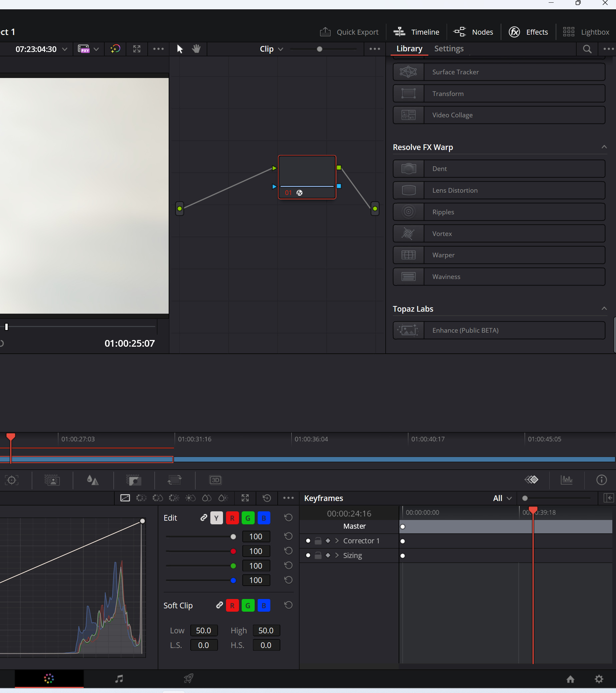
Task: Toggle the Nodes panel button
Action: tap(473, 32)
